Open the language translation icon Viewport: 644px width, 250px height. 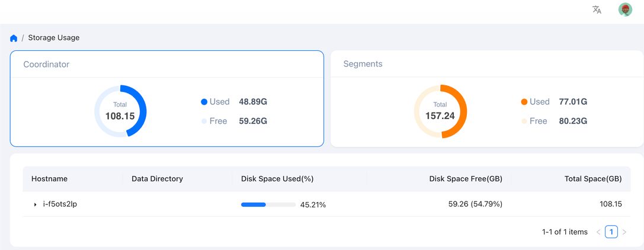point(597,9)
